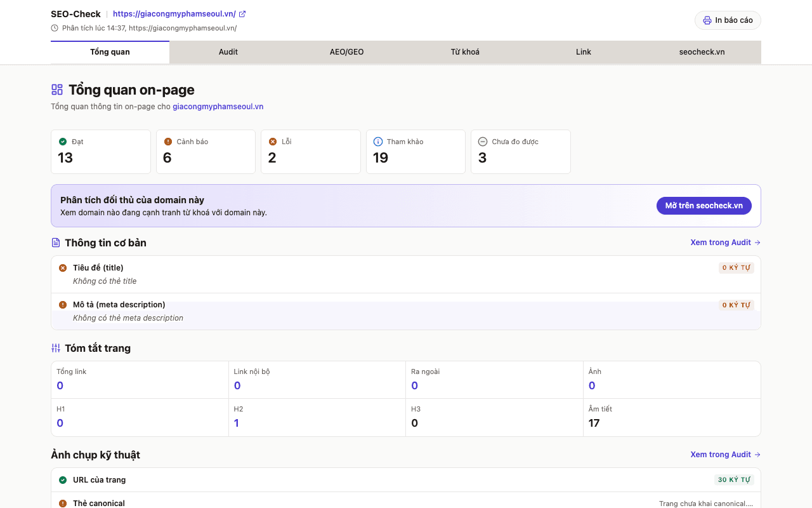This screenshot has height=508, width=812.
Task: Click the Link nội bộ value 0
Action: click(237, 385)
